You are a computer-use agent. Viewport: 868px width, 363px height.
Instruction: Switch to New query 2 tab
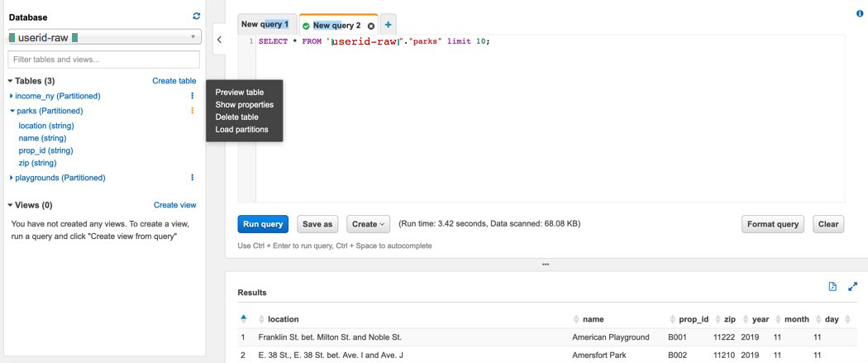(337, 25)
